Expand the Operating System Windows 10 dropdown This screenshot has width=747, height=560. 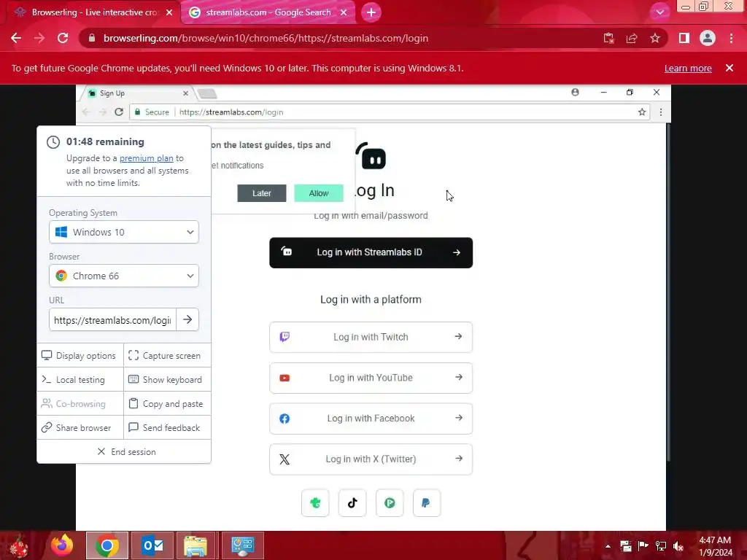click(124, 232)
